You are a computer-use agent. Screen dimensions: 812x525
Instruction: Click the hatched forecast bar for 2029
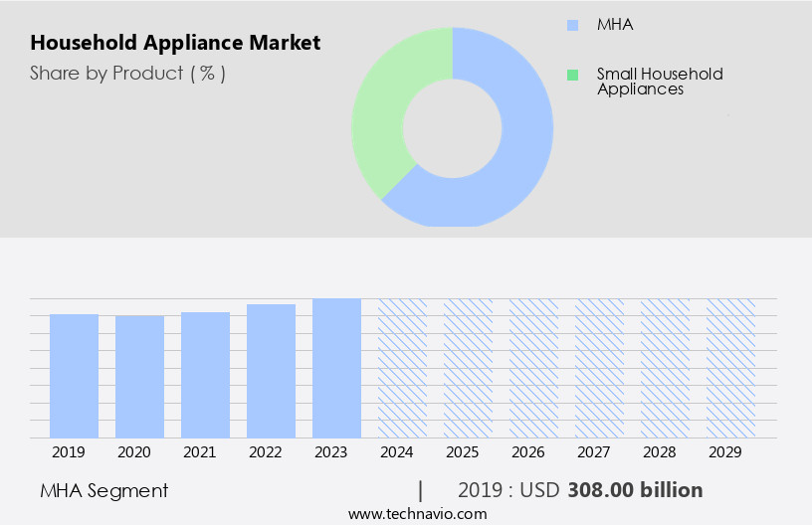pyautogui.click(x=730, y=367)
